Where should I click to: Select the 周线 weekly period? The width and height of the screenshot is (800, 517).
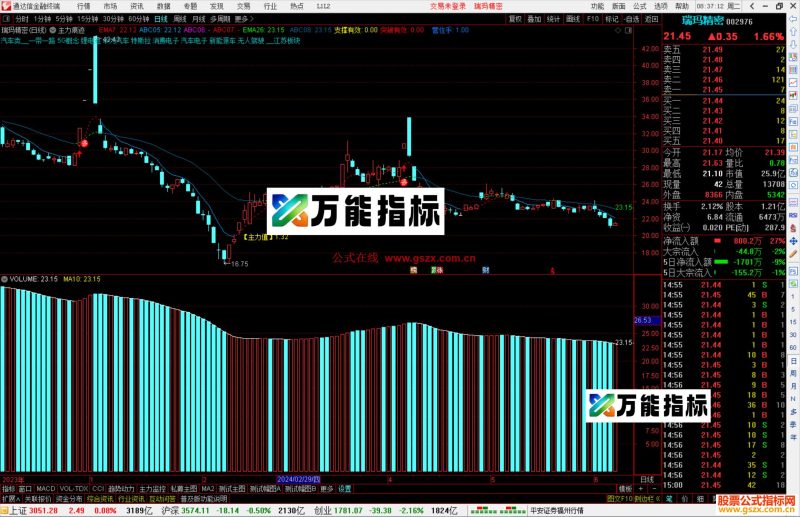(180, 19)
